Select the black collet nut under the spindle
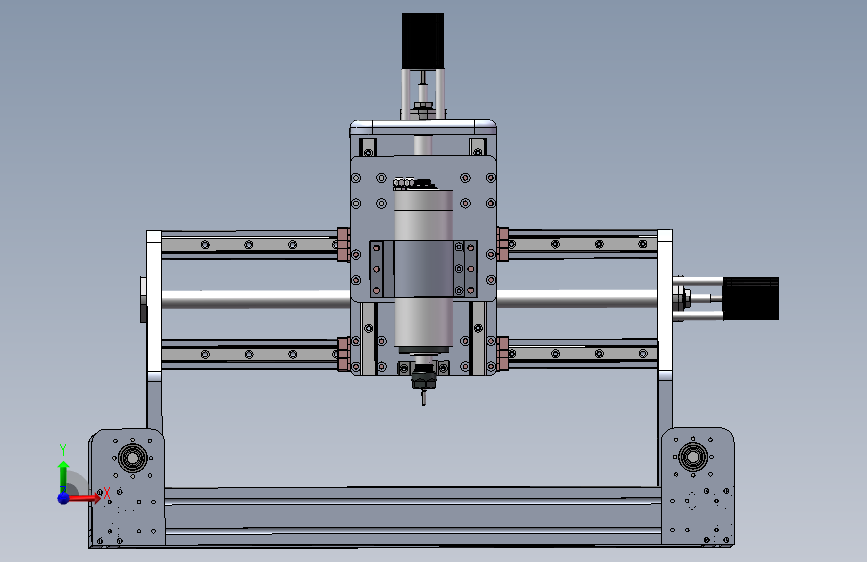 point(424,381)
